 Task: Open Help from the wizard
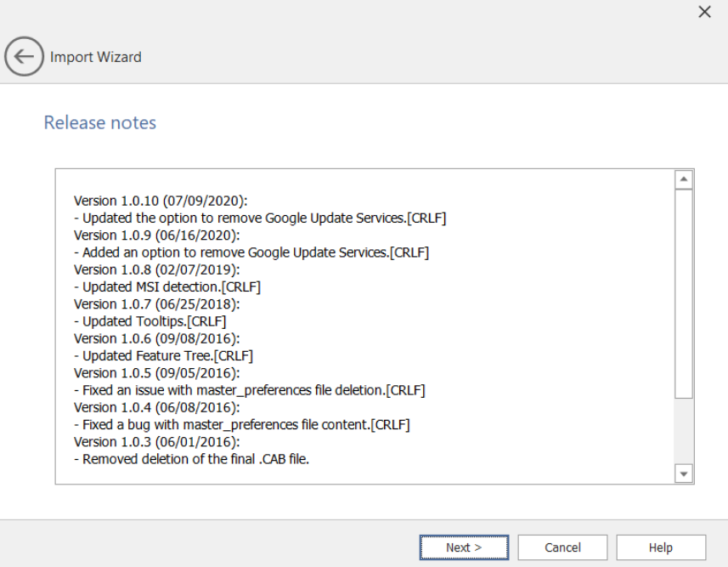[x=660, y=547]
